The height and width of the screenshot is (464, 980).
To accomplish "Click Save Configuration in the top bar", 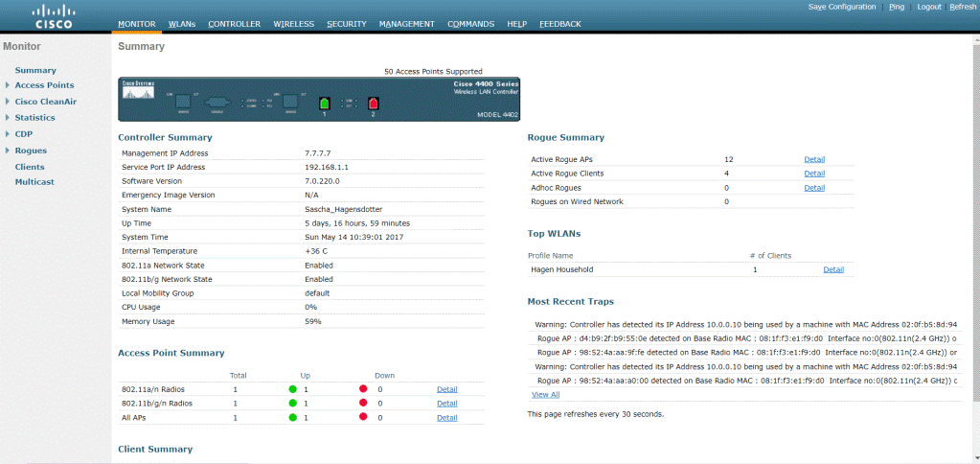I will coord(841,7).
